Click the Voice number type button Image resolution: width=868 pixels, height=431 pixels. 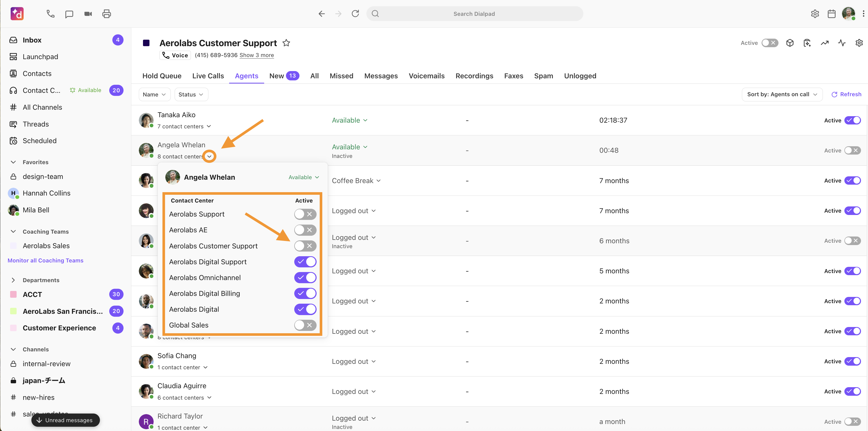click(175, 55)
